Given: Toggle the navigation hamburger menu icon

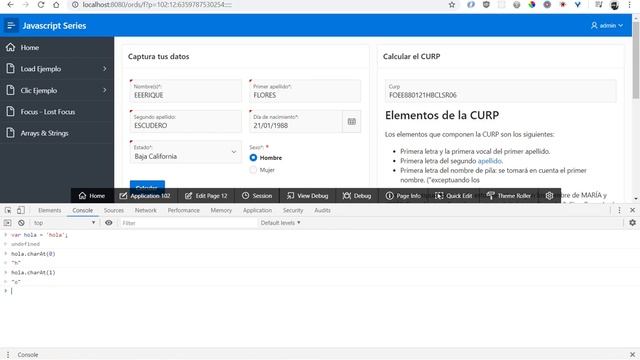Looking at the screenshot, I should tap(11, 25).
